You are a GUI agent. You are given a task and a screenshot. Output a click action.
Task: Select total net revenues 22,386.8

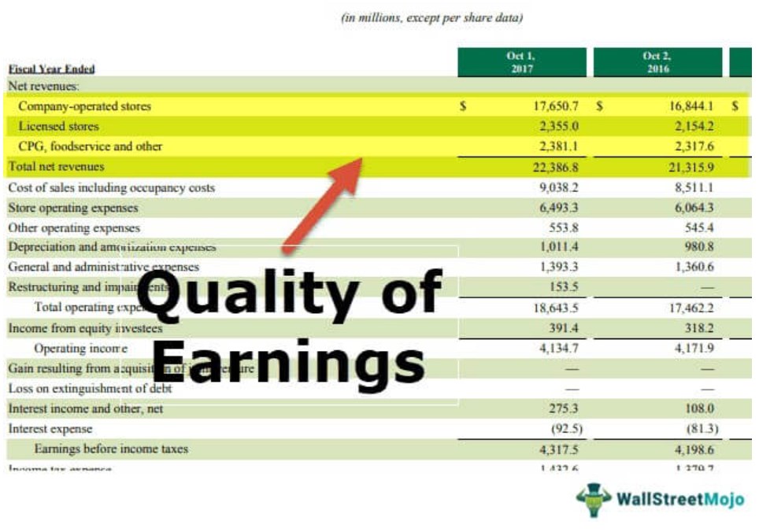pyautogui.click(x=556, y=168)
